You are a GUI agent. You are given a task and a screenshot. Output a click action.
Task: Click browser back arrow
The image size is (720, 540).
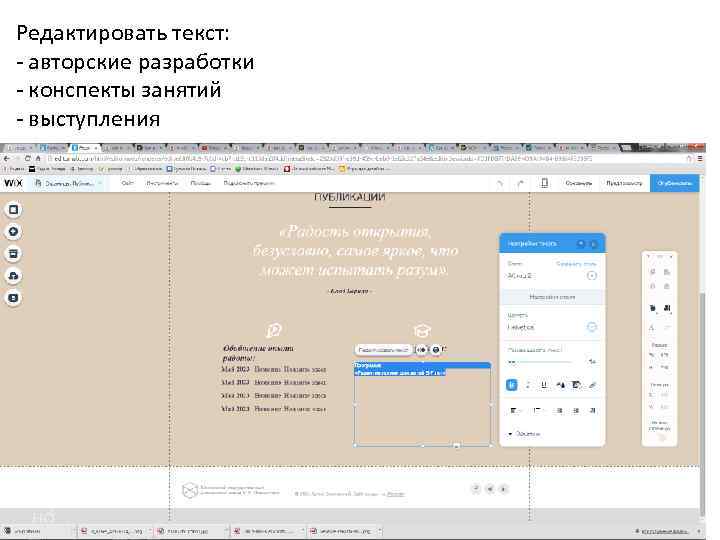(x=6, y=158)
